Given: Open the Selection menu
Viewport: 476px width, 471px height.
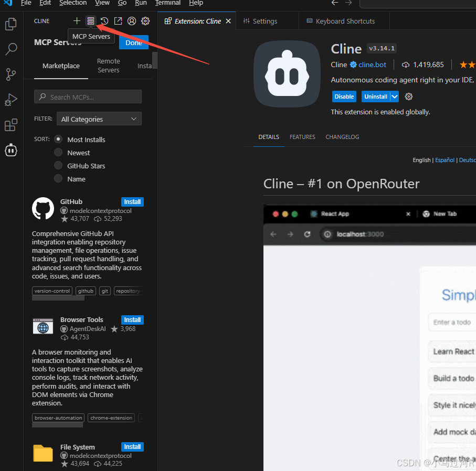Looking at the screenshot, I should [x=73, y=3].
